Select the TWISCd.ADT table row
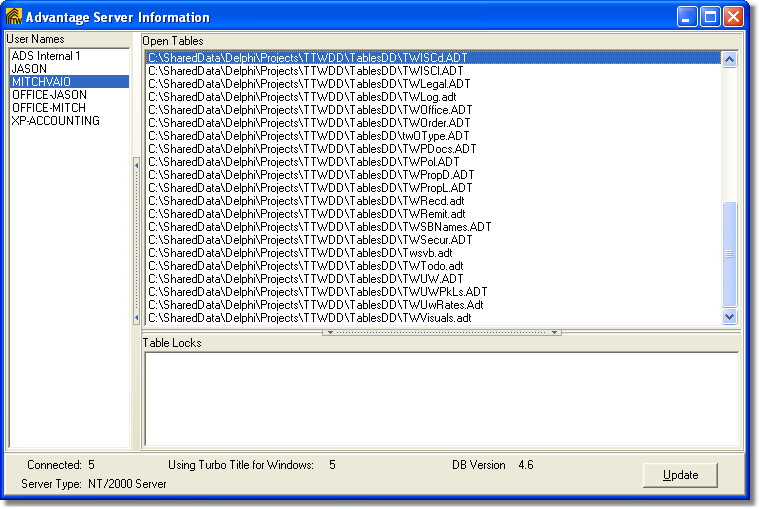Viewport: 759px width, 509px height. tap(307, 58)
